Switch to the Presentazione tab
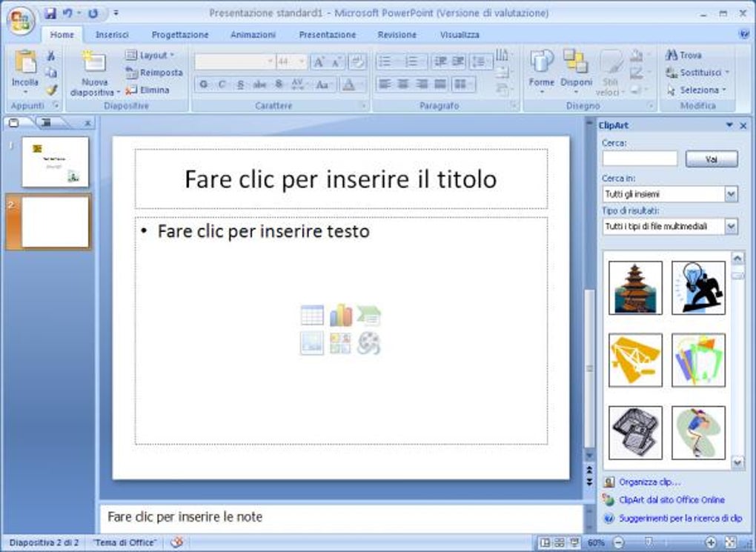Image resolution: width=756 pixels, height=552 pixels. [328, 35]
